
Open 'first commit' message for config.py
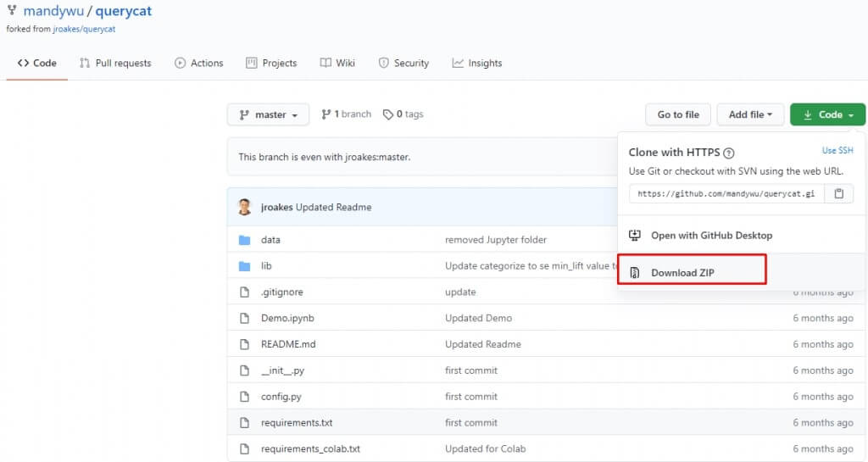471,397
